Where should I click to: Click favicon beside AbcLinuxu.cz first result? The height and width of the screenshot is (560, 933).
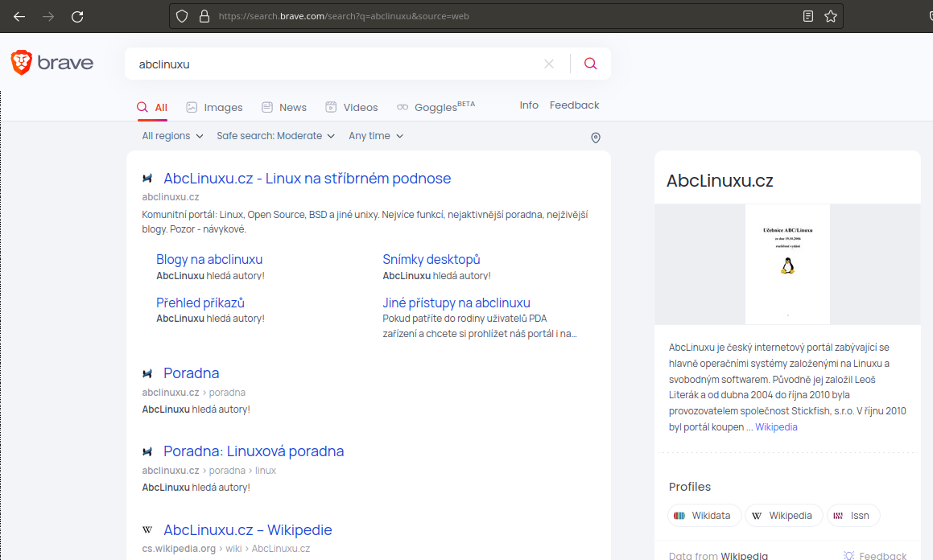click(147, 179)
